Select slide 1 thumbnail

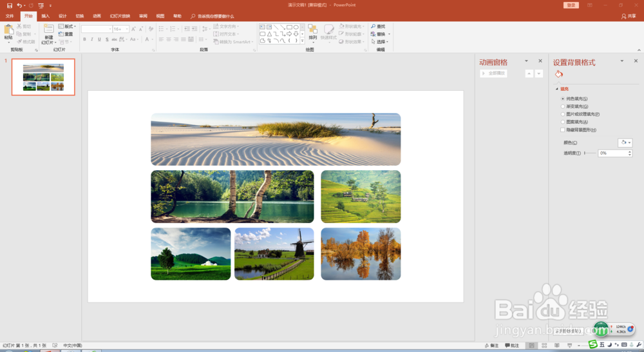pos(43,77)
